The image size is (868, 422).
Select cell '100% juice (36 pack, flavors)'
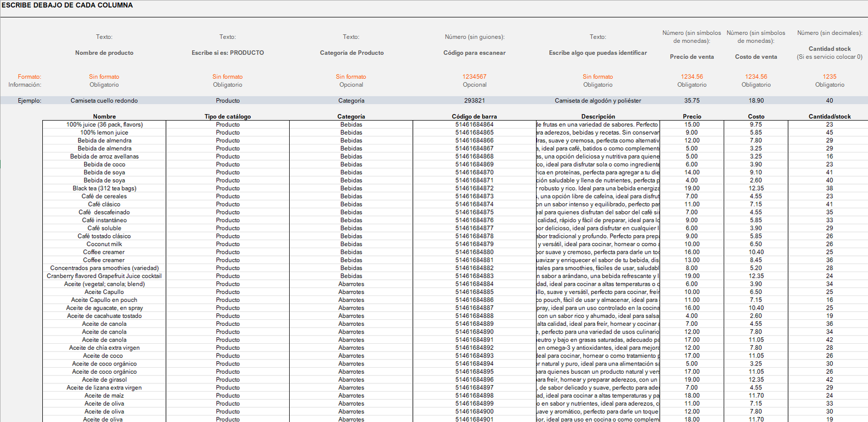click(104, 124)
